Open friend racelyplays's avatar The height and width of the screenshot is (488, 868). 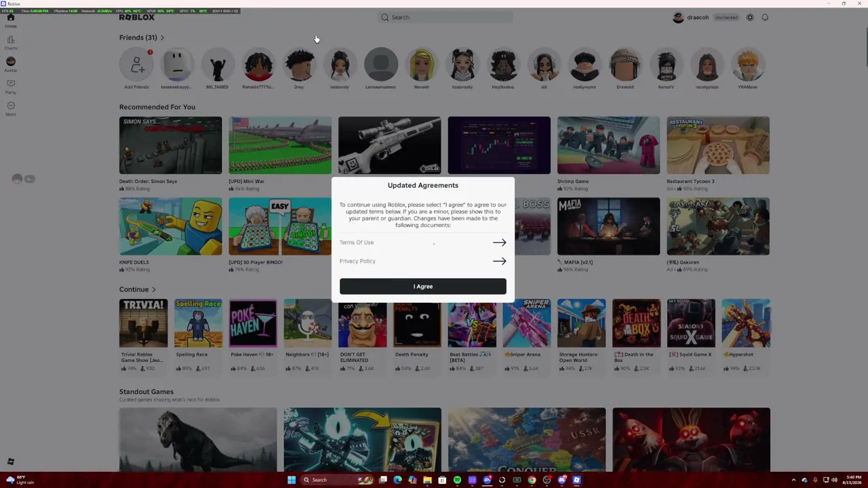point(707,64)
